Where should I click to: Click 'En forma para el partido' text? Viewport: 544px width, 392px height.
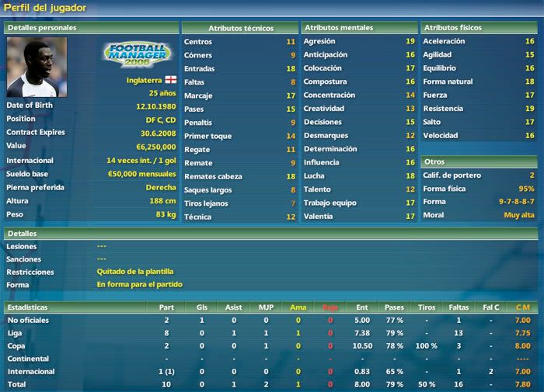coord(139,285)
